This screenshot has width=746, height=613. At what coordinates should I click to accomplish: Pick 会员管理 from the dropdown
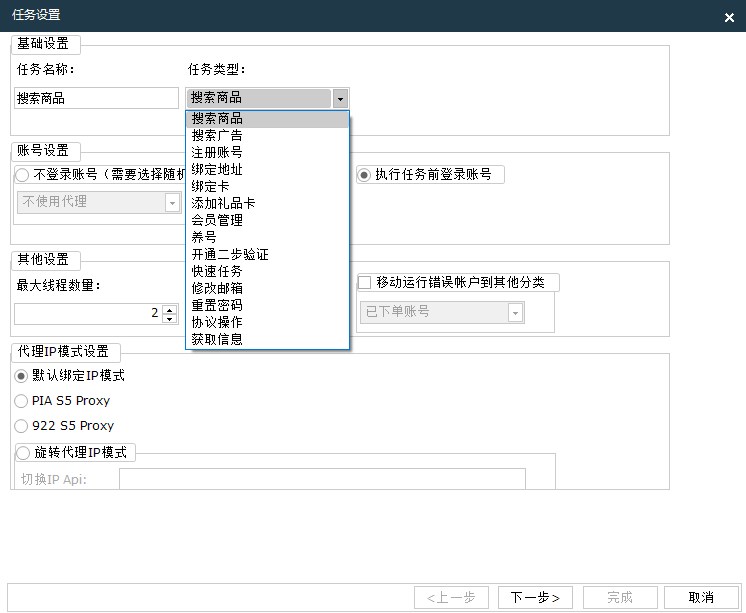click(x=267, y=220)
